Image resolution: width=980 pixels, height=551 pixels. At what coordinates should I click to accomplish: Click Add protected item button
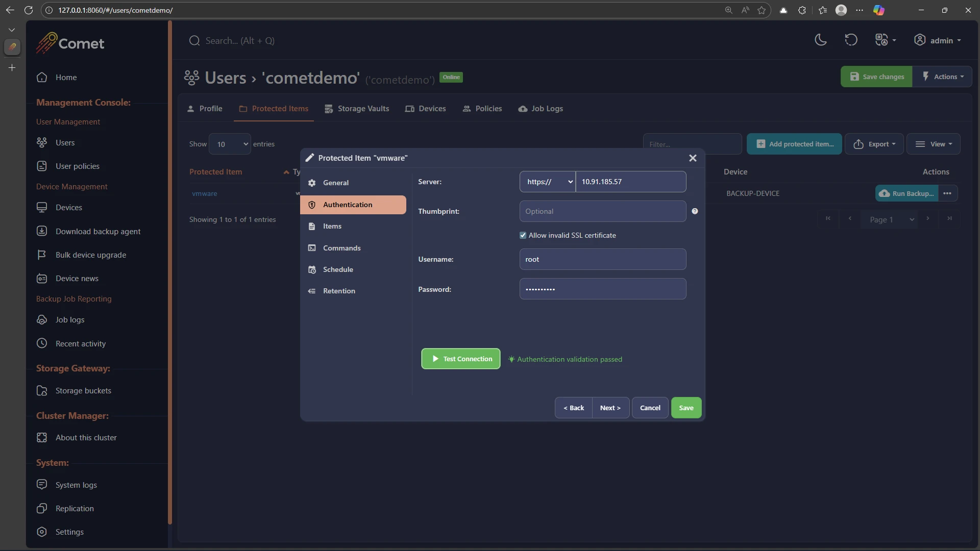pos(794,144)
